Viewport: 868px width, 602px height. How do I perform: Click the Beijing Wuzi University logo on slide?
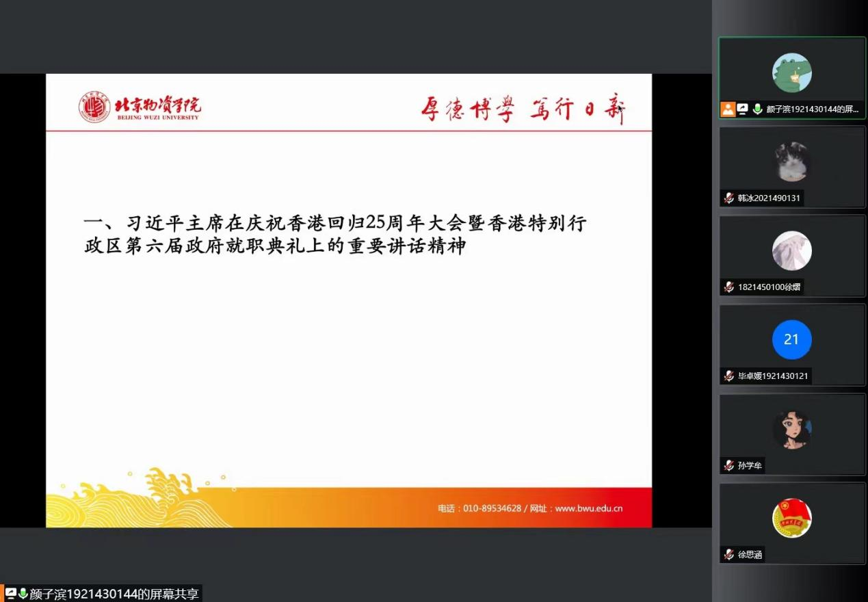[140, 107]
